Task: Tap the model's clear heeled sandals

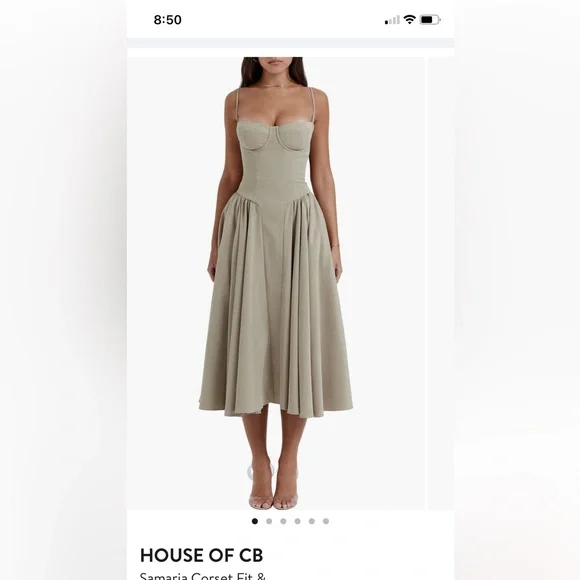Action: (x=273, y=486)
